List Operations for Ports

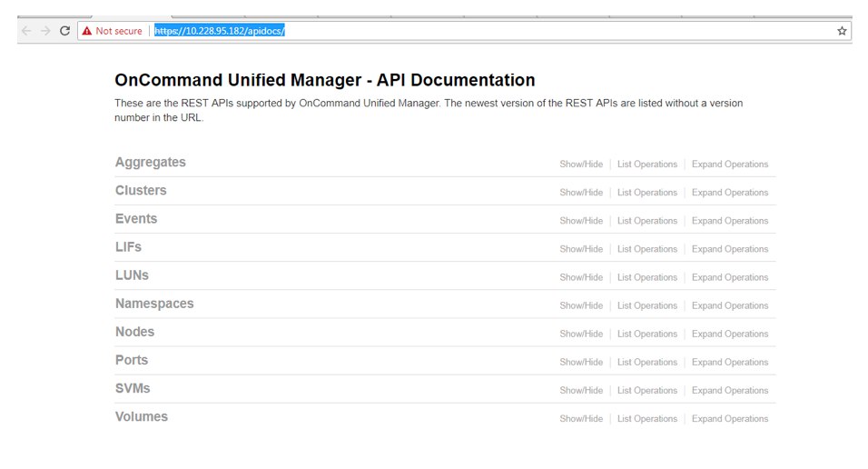pyautogui.click(x=647, y=362)
